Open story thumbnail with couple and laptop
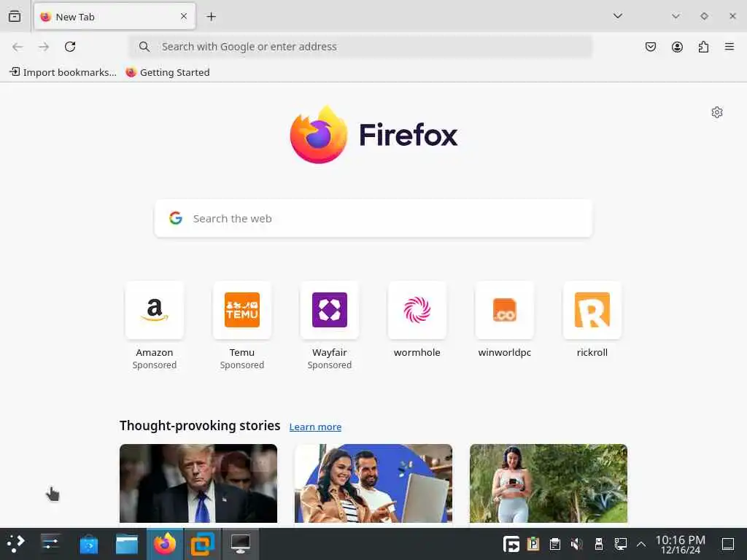The height and width of the screenshot is (560, 747). 373,483
